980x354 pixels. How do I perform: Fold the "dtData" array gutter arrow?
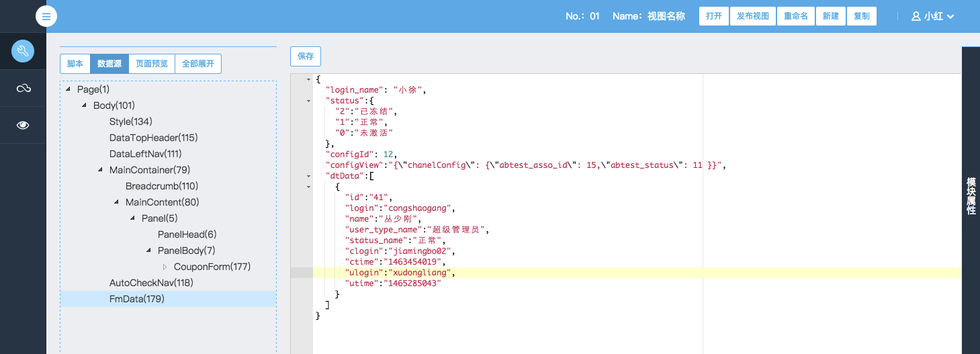point(308,176)
